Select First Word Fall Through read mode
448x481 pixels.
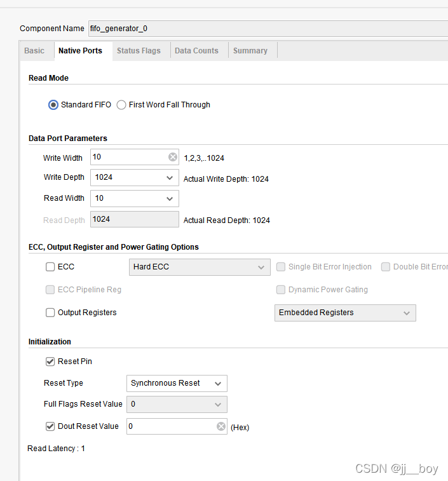tap(121, 105)
